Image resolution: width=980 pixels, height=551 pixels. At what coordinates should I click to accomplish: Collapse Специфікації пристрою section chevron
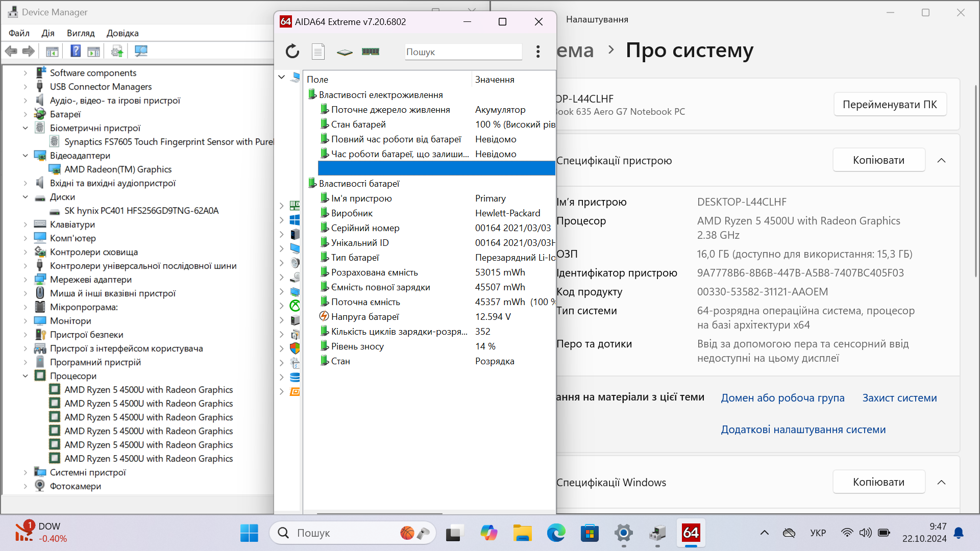pyautogui.click(x=942, y=161)
